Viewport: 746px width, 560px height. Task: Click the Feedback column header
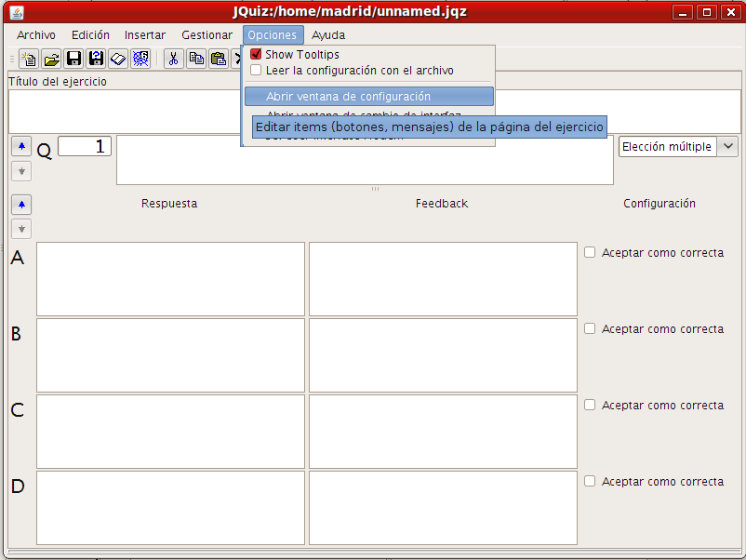coord(442,204)
